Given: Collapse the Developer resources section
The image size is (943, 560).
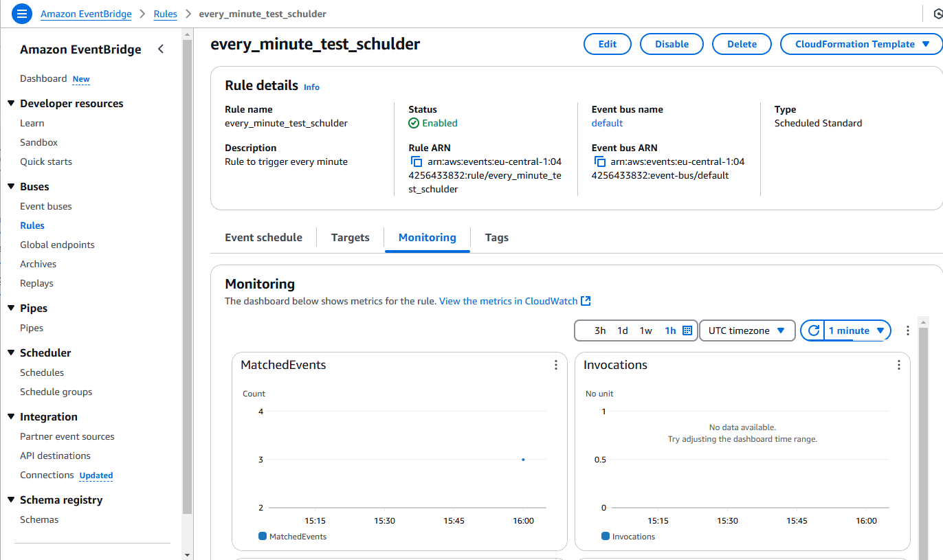Looking at the screenshot, I should click(11, 104).
